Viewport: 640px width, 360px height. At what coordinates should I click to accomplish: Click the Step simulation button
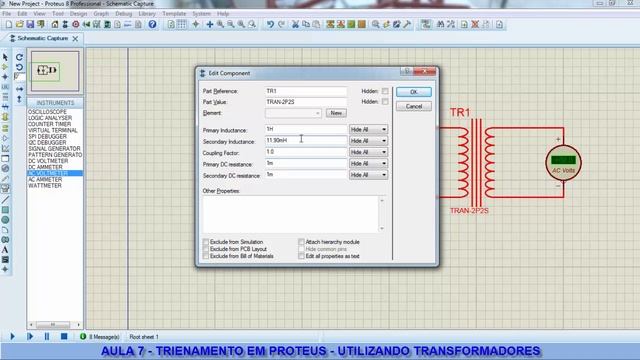pyautogui.click(x=30, y=336)
